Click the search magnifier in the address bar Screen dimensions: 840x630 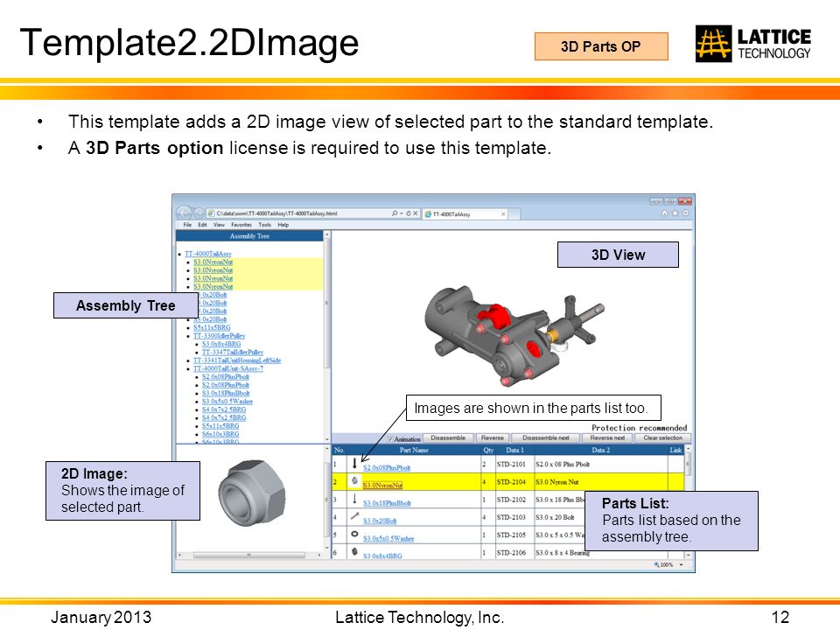coord(395,213)
